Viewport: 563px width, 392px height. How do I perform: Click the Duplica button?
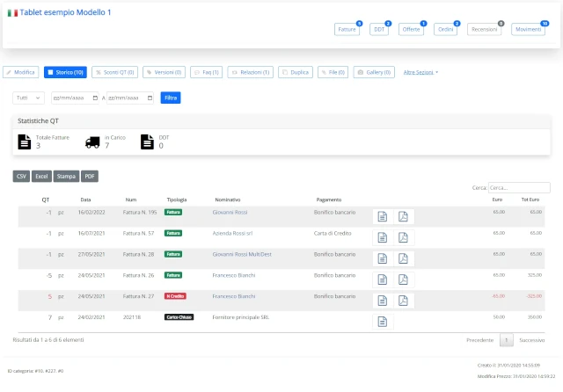coord(296,72)
